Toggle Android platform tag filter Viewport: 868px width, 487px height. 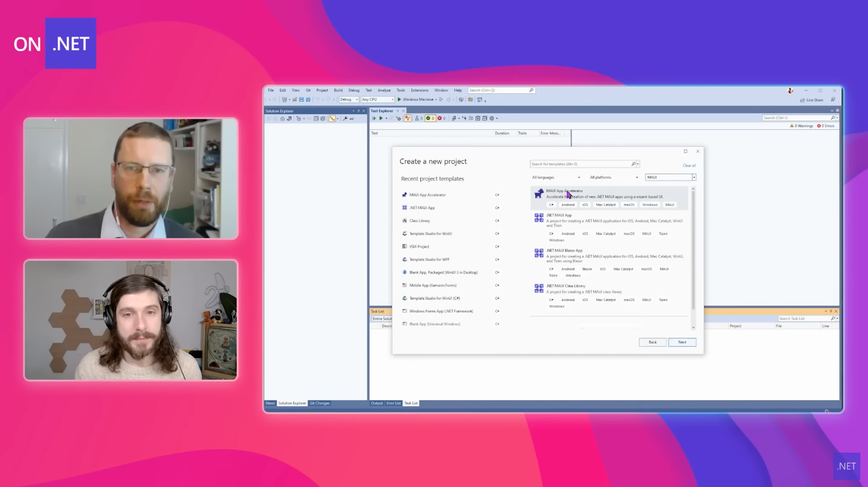568,204
